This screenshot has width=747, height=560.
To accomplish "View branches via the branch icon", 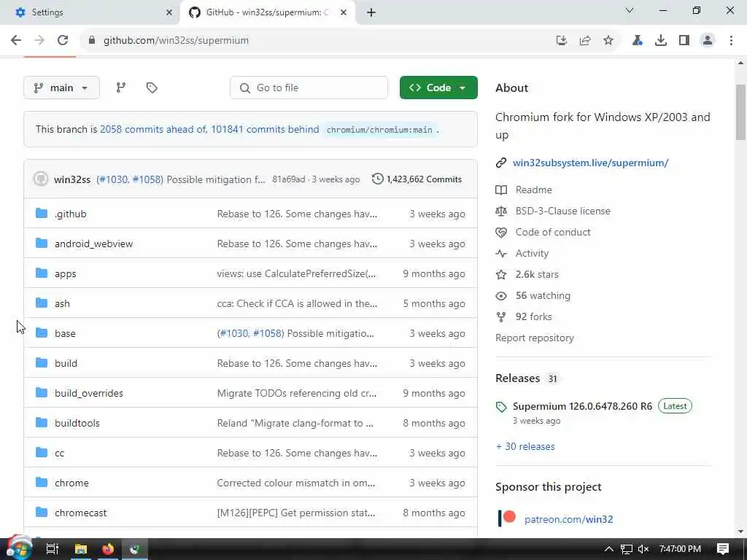I will 121,87.
